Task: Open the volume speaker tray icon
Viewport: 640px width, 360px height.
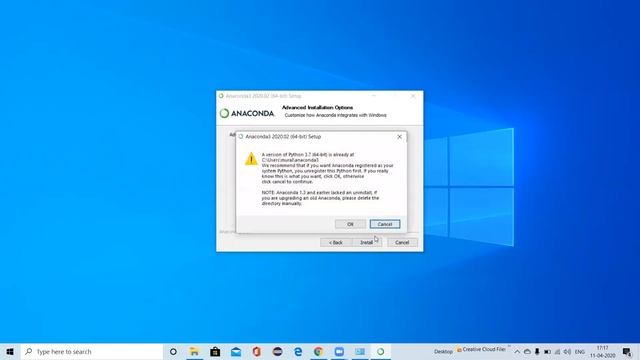Action: [567, 351]
